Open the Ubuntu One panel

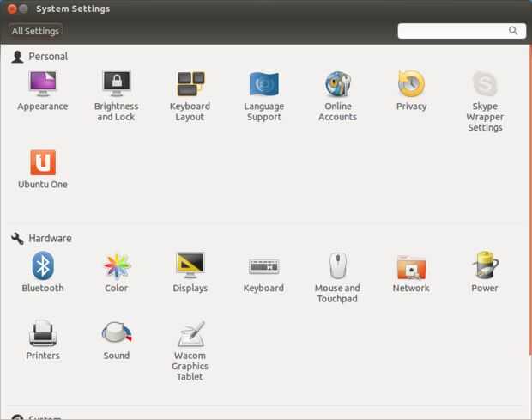(x=43, y=169)
